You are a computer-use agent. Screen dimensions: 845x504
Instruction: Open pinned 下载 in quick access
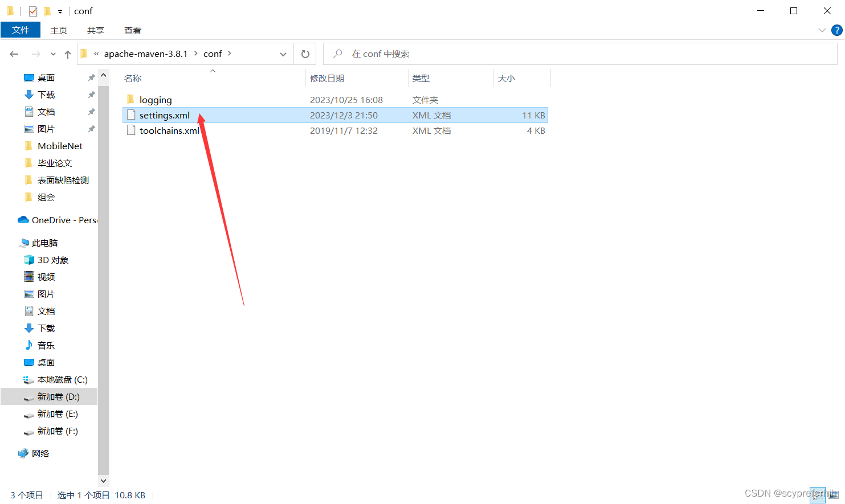(46, 95)
